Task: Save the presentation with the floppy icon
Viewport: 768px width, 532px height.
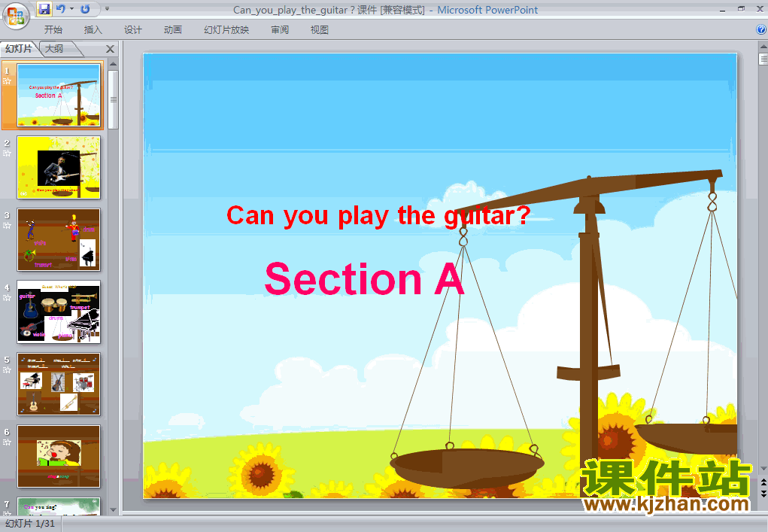Action: (x=44, y=9)
